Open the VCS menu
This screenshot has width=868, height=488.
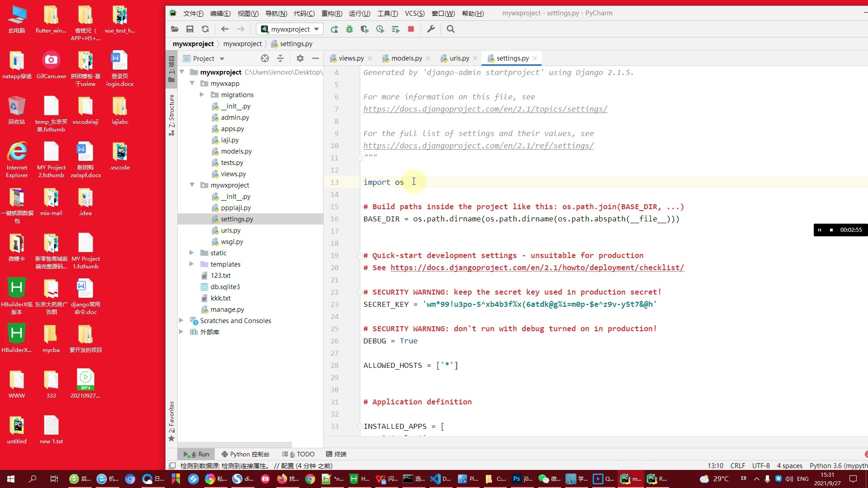pos(414,13)
